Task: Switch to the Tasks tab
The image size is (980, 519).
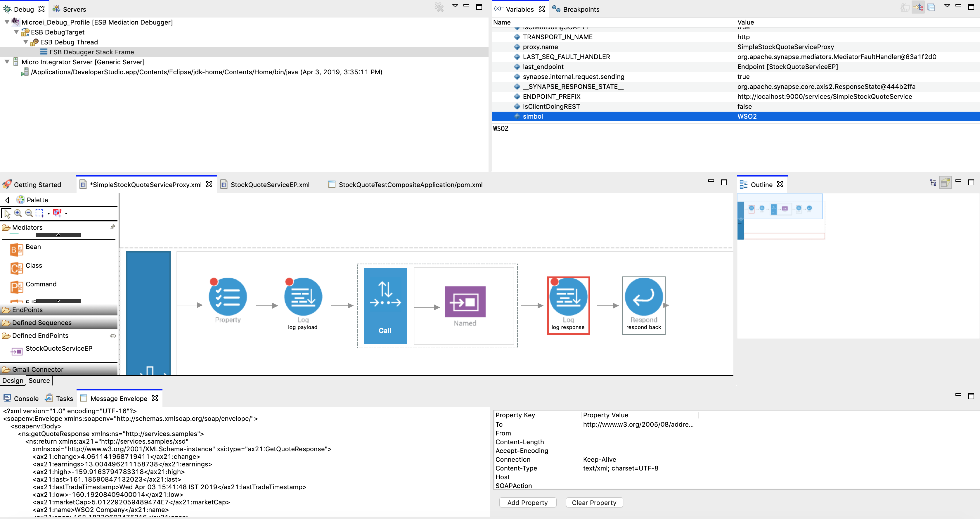Action: (59, 398)
